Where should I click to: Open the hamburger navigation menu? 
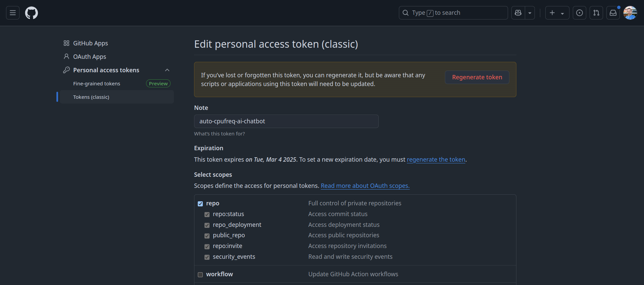pos(13,13)
